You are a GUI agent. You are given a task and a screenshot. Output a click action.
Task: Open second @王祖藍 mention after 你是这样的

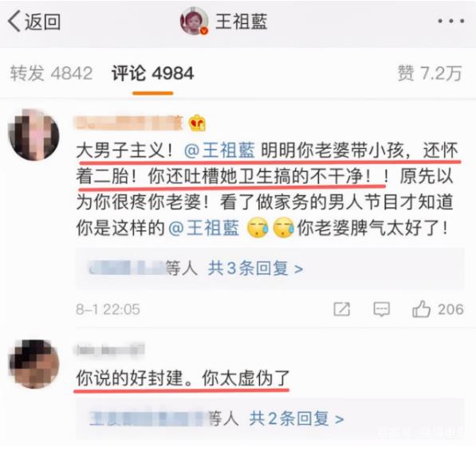[203, 228]
